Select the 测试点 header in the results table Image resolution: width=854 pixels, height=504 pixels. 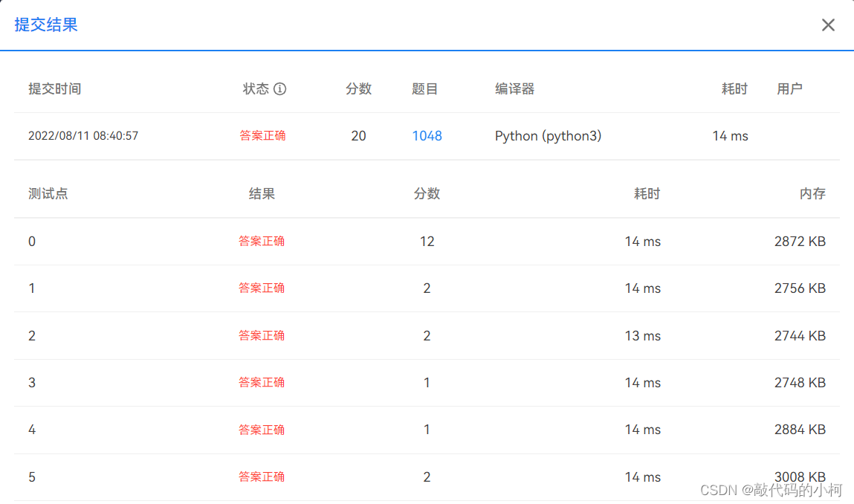click(x=48, y=193)
